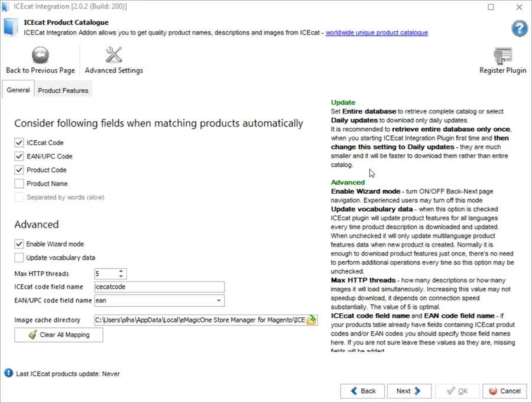Screen dimensions: 532x403
Task: Click 'Last ICEcat products update: Never' status text
Action: pos(68,374)
